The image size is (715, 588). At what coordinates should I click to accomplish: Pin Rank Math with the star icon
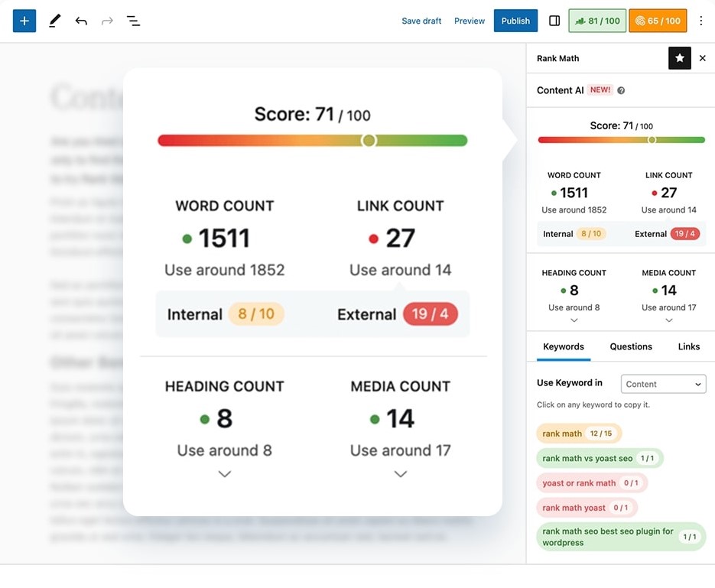pyautogui.click(x=679, y=58)
